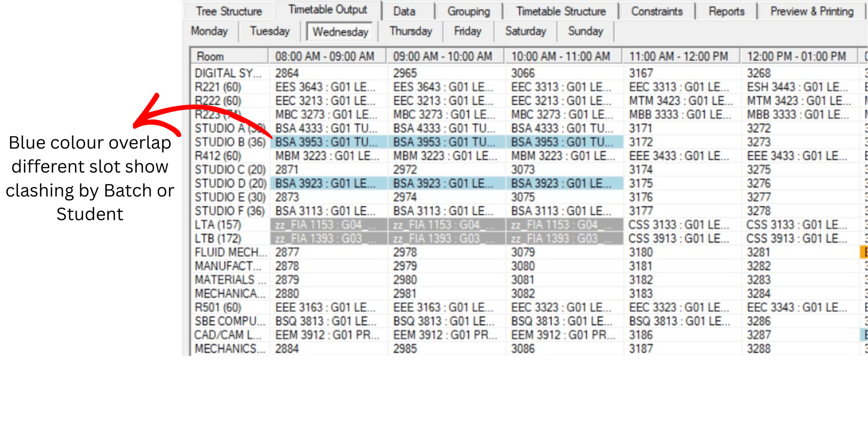Select the LTA (157) room row
The image size is (868, 434).
click(230, 225)
